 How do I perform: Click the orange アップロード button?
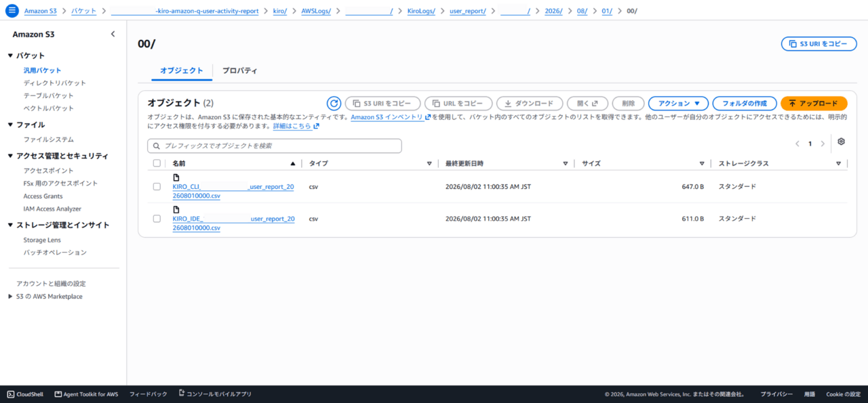pyautogui.click(x=814, y=104)
